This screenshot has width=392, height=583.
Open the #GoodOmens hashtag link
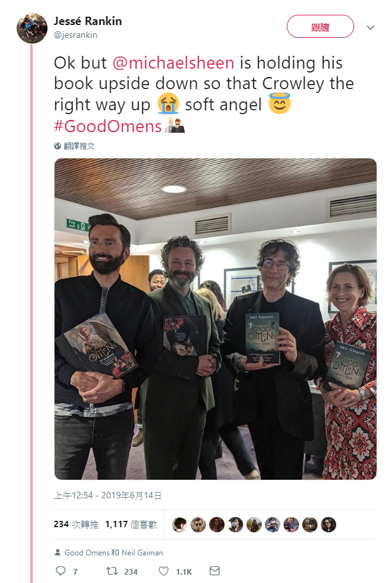108,126
